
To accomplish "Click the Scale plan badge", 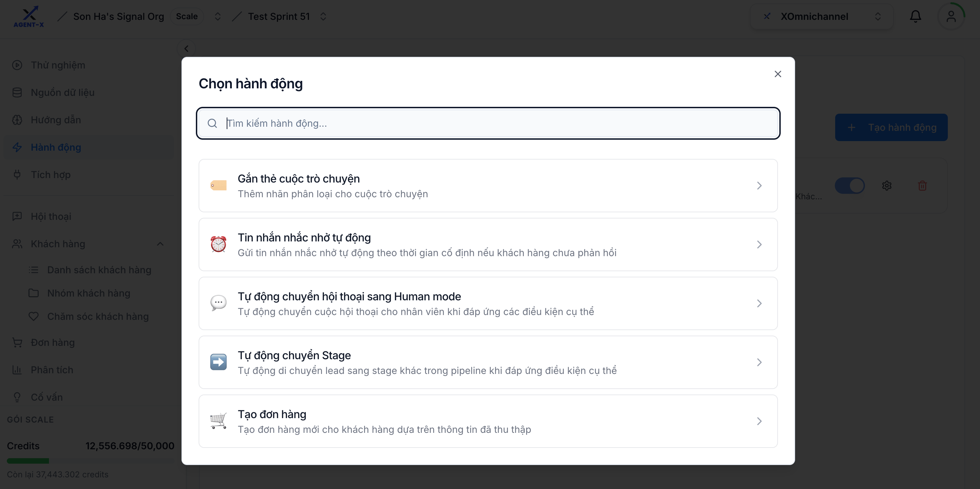I will pos(186,16).
